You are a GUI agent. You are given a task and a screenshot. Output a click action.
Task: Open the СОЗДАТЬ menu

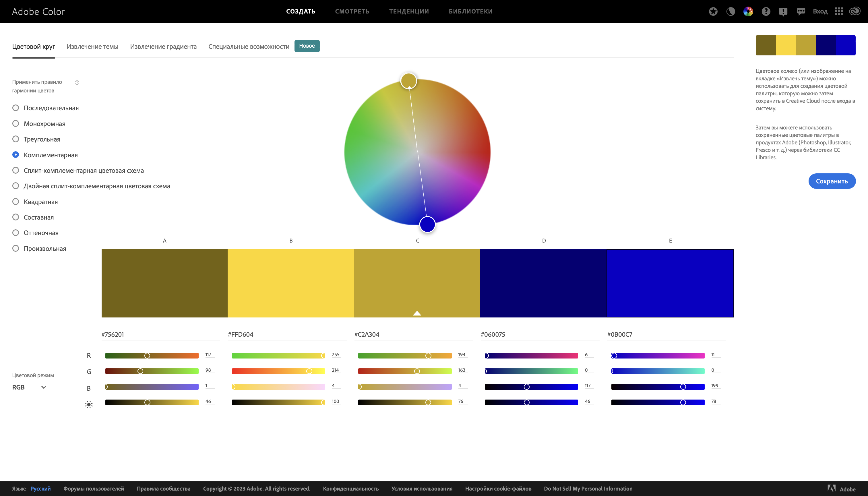pyautogui.click(x=301, y=11)
